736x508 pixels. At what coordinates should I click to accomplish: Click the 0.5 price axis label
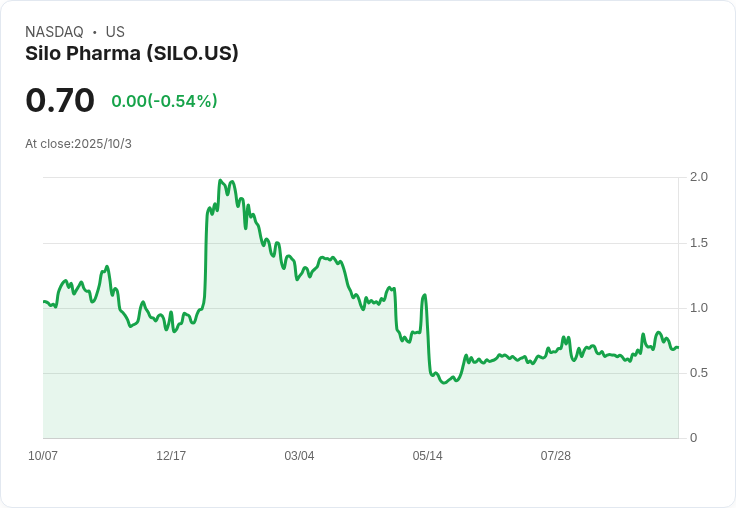698,373
